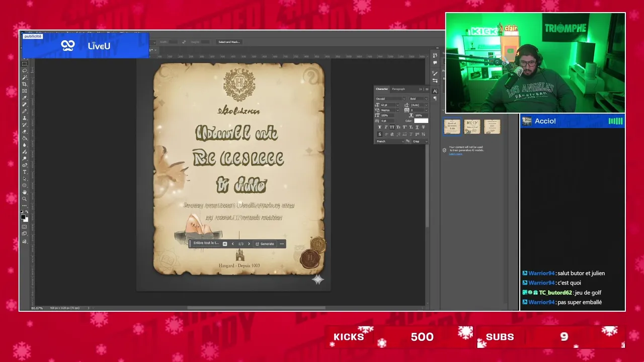Select the Dodge tool
Image resolution: width=644 pixels, height=362 pixels.
(24, 158)
